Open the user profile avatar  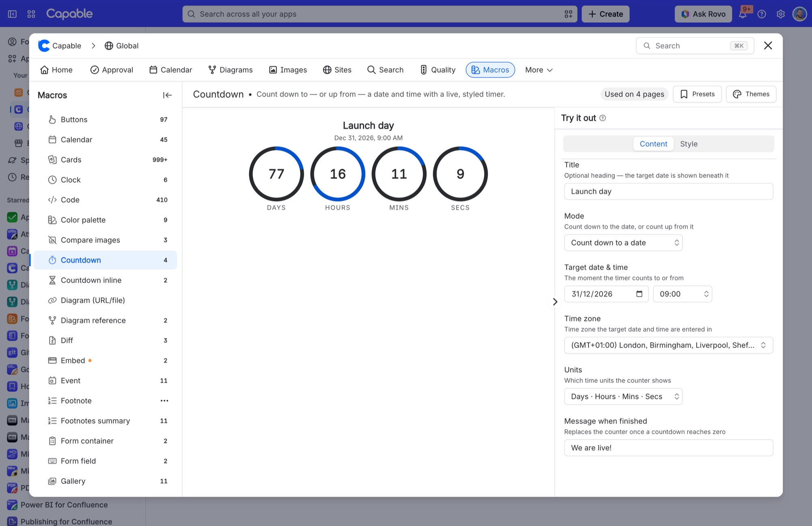799,14
